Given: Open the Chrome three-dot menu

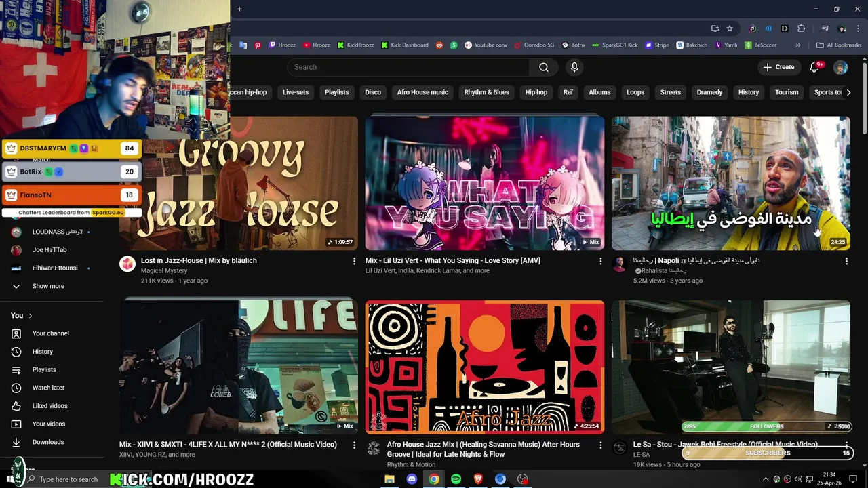Looking at the screenshot, I should pyautogui.click(x=858, y=28).
